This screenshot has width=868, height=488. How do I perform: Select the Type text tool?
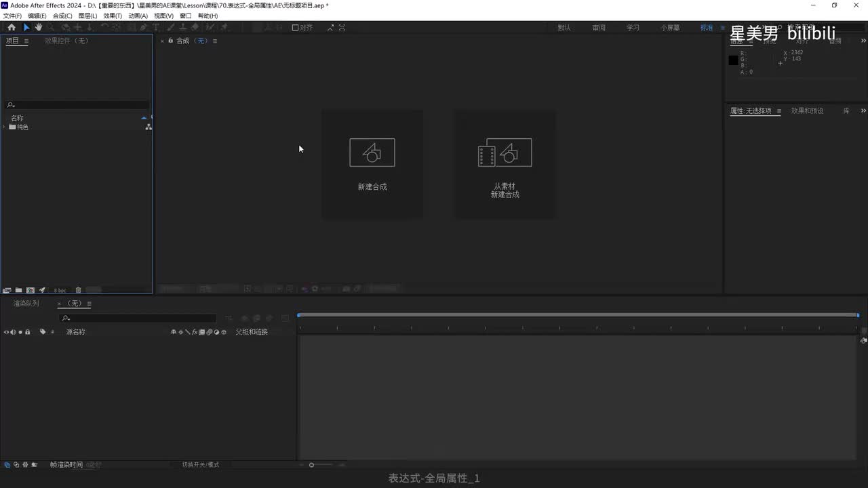[x=156, y=28]
